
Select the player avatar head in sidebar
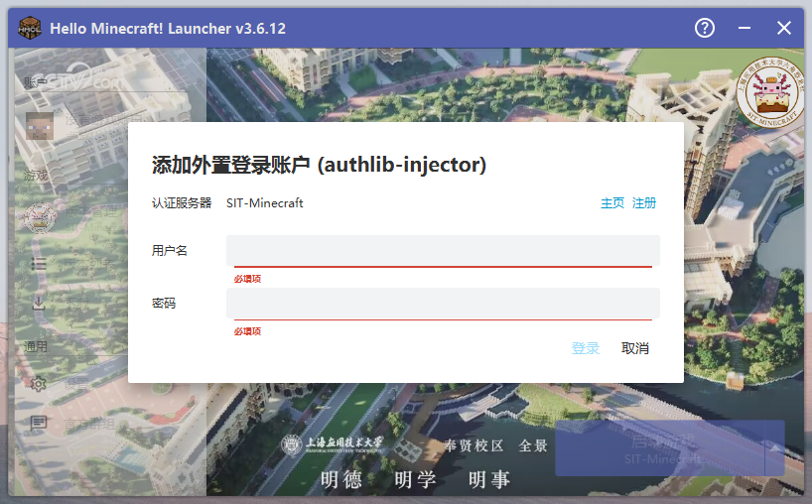click(39, 126)
